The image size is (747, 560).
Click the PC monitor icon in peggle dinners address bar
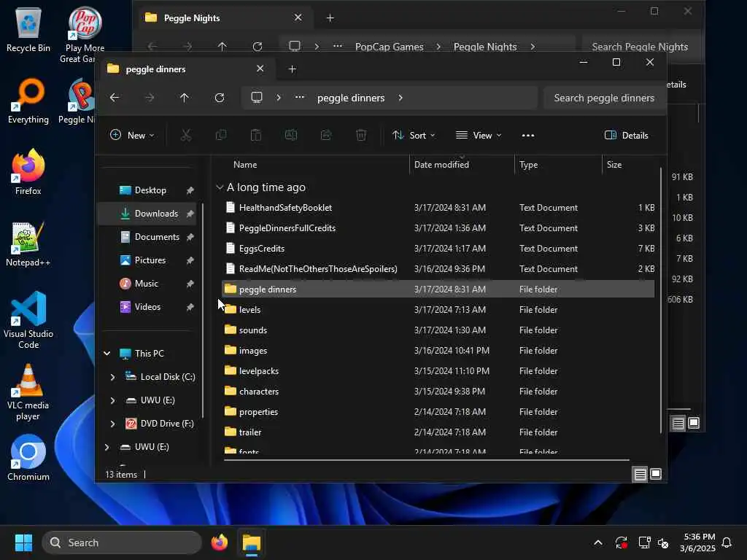[257, 98]
